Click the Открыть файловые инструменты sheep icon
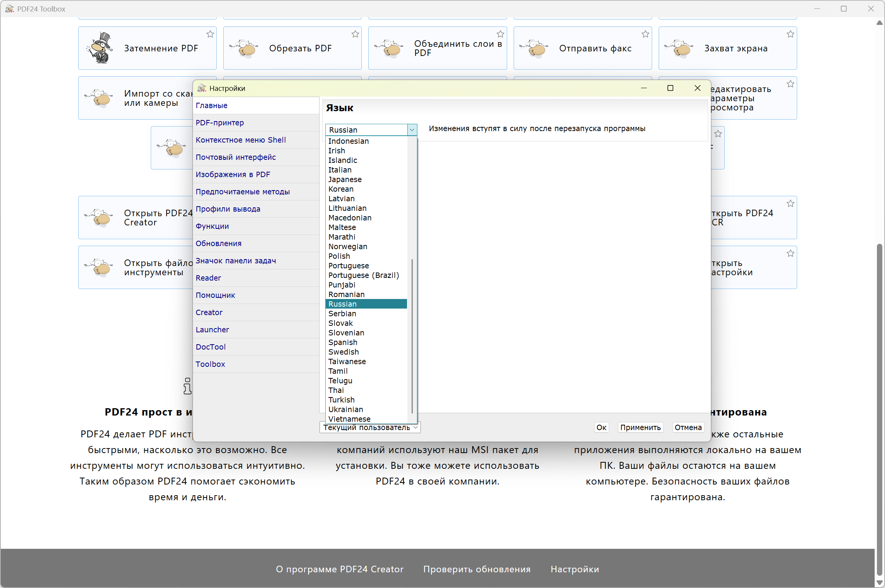 coord(99,268)
